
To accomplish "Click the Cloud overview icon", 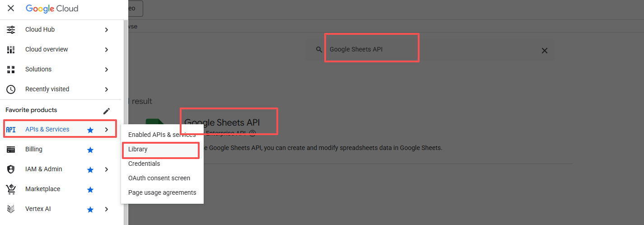I will coord(11,50).
